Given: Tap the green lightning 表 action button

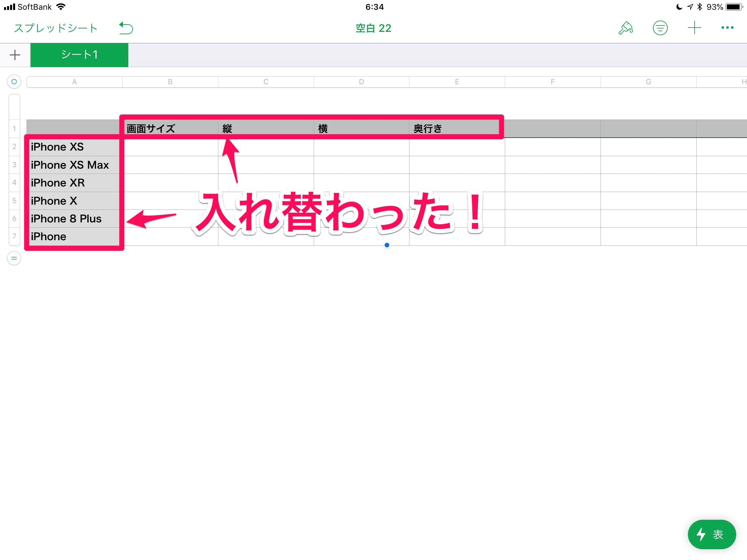Looking at the screenshot, I should coord(711,534).
